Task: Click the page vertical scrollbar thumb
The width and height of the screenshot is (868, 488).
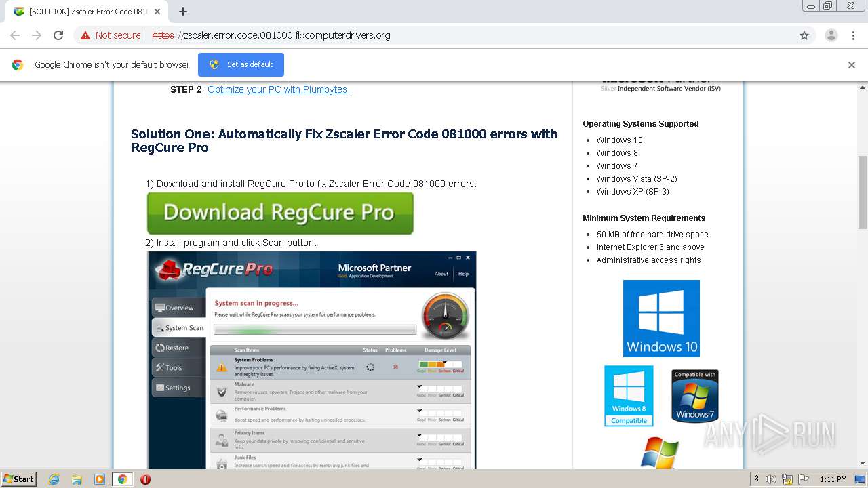Action: [x=863, y=192]
